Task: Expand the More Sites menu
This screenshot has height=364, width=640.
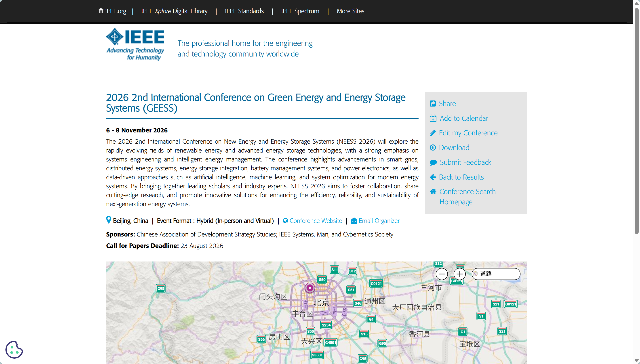Action: [350, 11]
